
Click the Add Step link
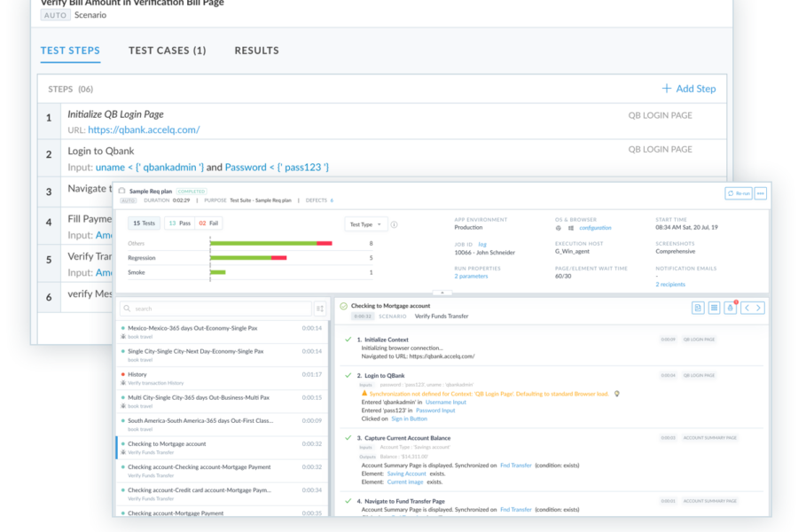[x=689, y=89]
